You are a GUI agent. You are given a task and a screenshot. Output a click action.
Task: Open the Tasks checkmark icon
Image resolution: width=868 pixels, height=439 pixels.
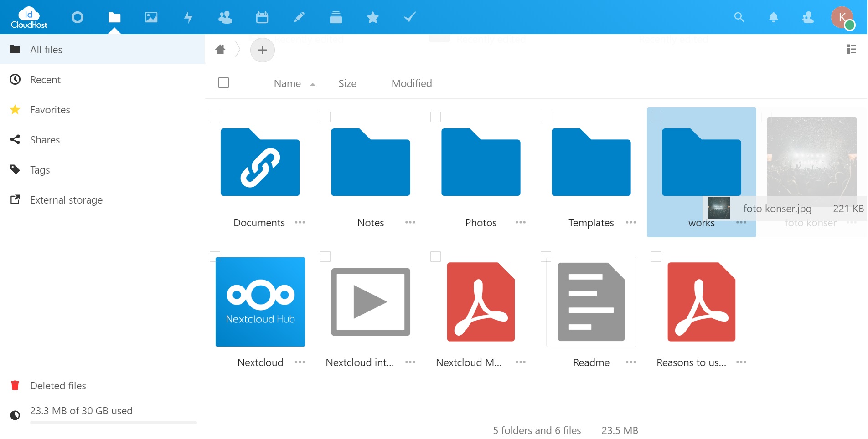point(410,17)
